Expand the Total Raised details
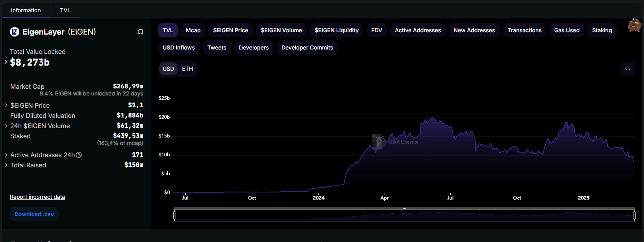 [6, 165]
